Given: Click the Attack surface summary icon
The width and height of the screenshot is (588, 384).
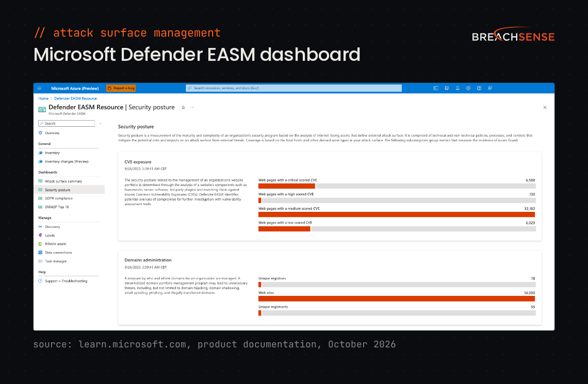Looking at the screenshot, I should 40,181.
